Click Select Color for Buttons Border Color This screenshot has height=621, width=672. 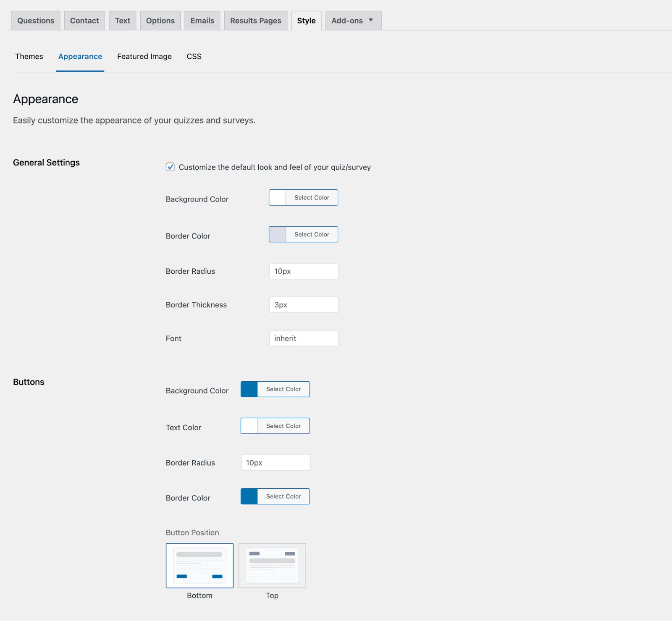(x=283, y=496)
